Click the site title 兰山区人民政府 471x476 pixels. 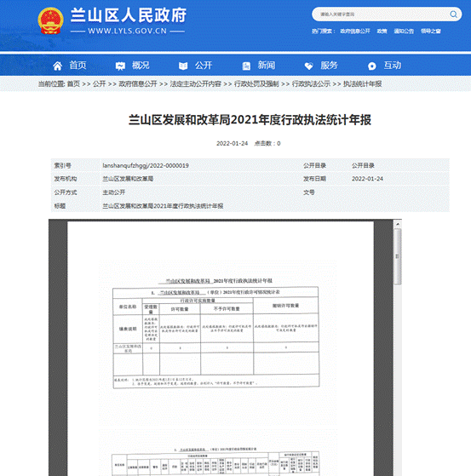coord(129,15)
